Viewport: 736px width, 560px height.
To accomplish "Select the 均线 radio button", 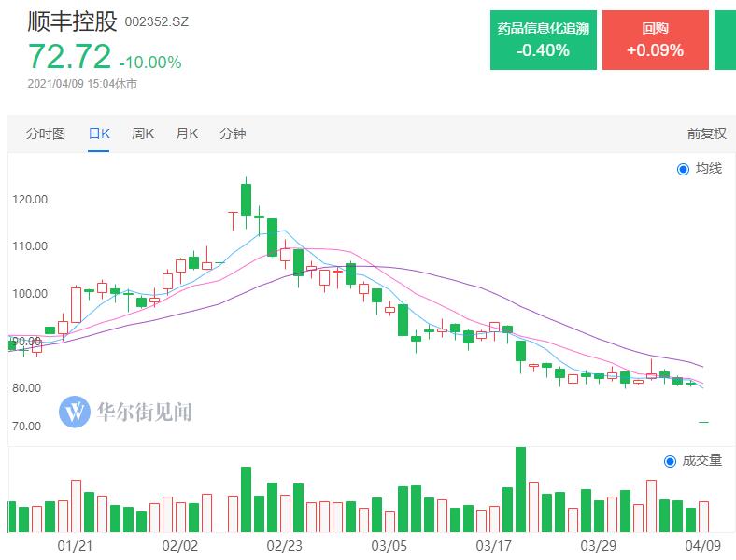I will click(683, 169).
